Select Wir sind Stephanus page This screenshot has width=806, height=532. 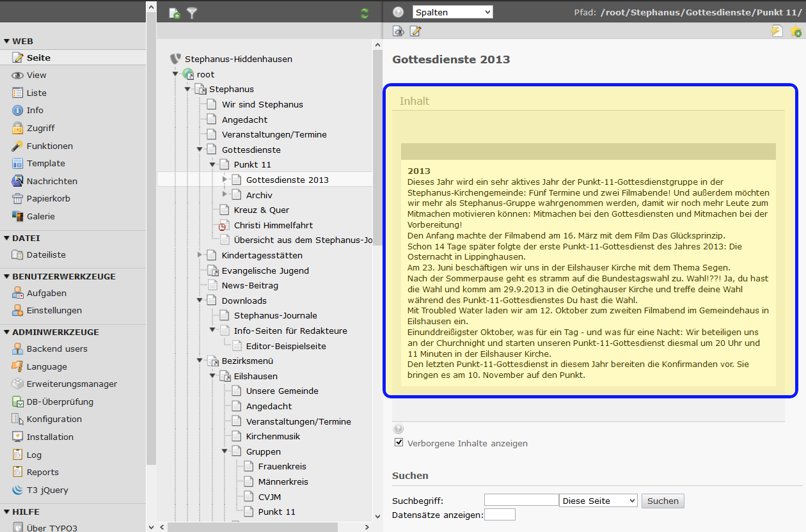click(x=262, y=104)
